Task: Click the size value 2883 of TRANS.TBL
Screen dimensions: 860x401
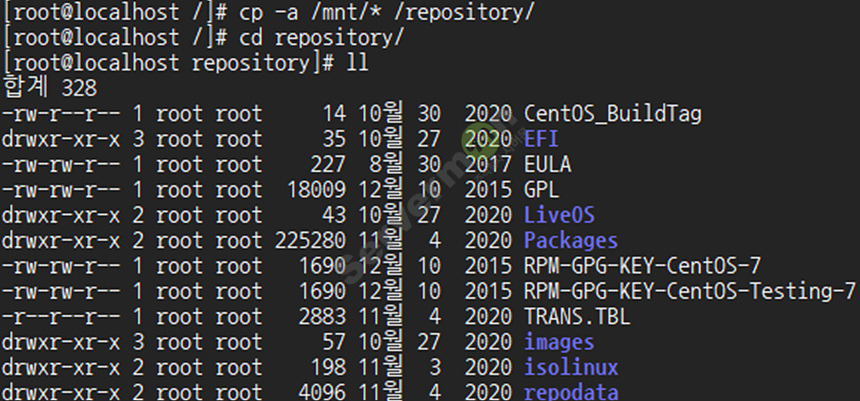Action: click(x=322, y=316)
